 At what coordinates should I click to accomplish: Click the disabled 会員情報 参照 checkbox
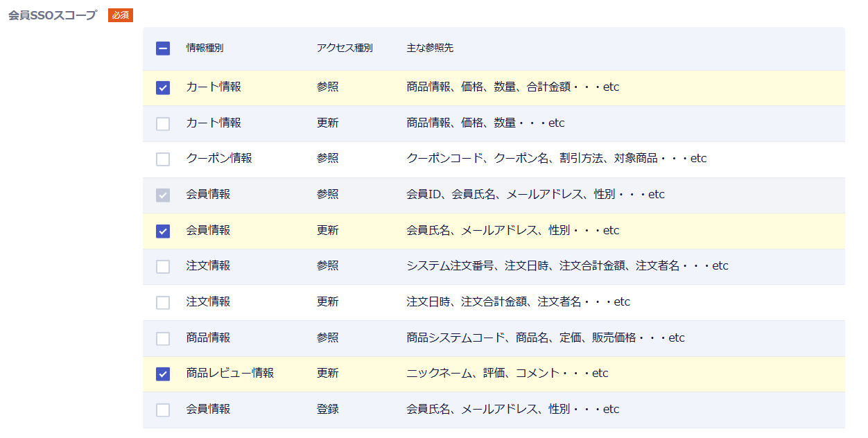(163, 195)
